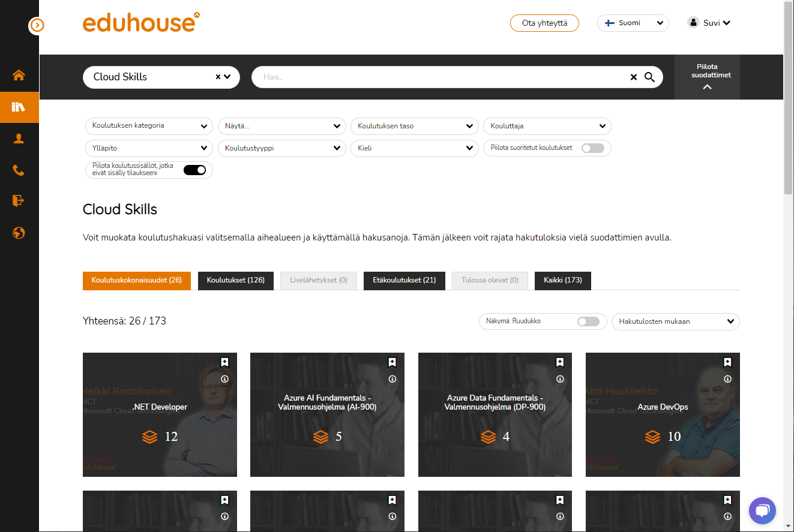Clear the search field with the X
This screenshot has width=794, height=532.
tap(634, 77)
